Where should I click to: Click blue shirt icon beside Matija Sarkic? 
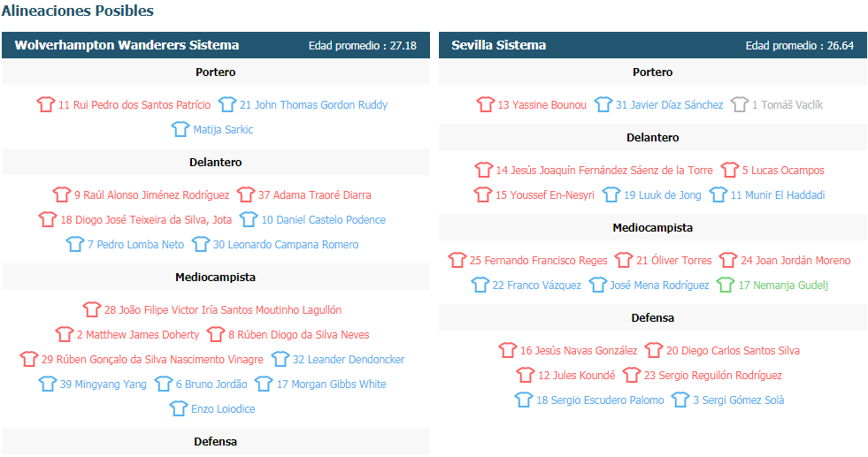point(181,129)
